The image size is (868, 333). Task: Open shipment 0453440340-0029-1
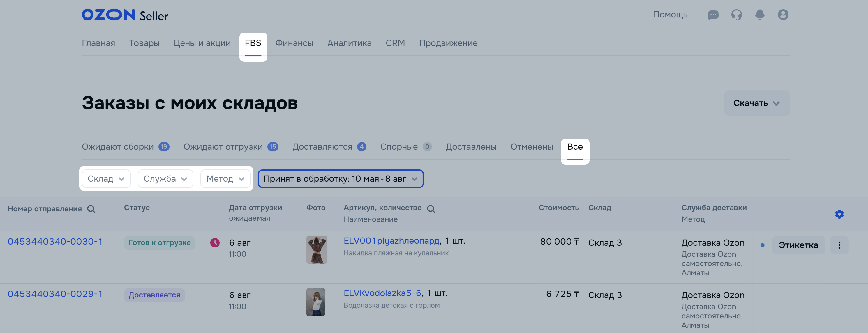click(x=55, y=294)
